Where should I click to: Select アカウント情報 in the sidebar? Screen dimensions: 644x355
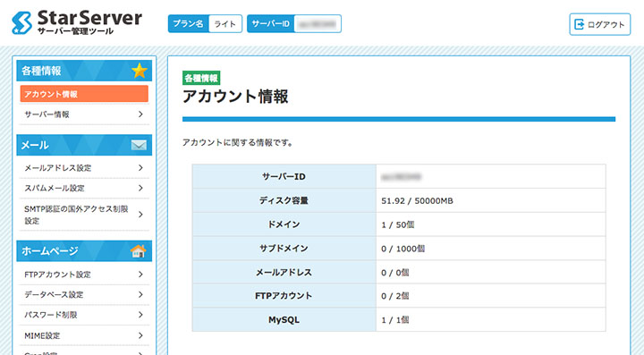(x=84, y=94)
